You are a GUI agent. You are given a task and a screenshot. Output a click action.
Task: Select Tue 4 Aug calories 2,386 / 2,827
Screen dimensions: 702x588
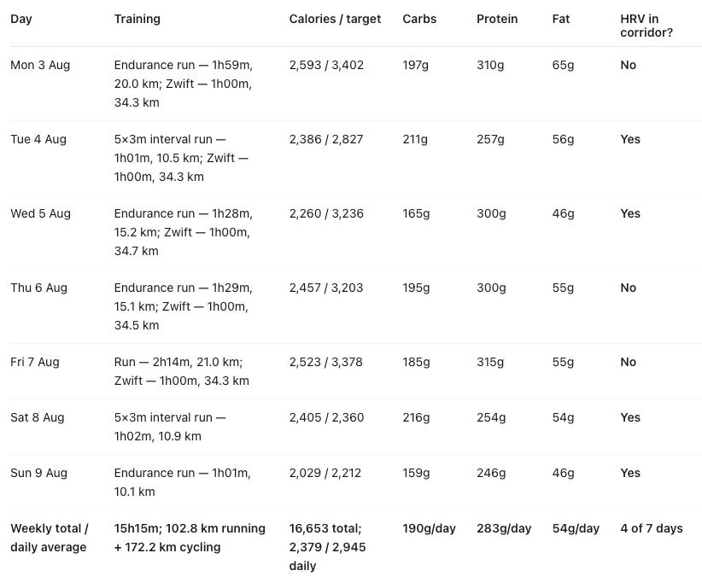326,140
